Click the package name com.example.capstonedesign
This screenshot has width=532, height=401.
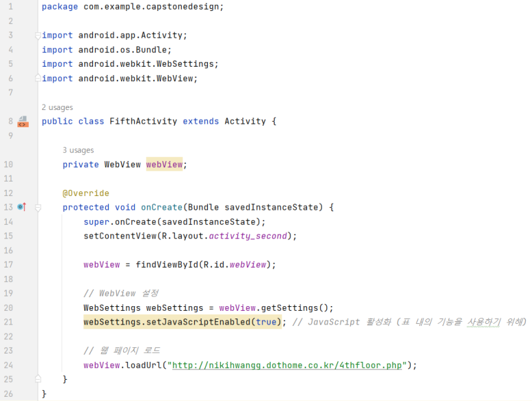coord(151,7)
